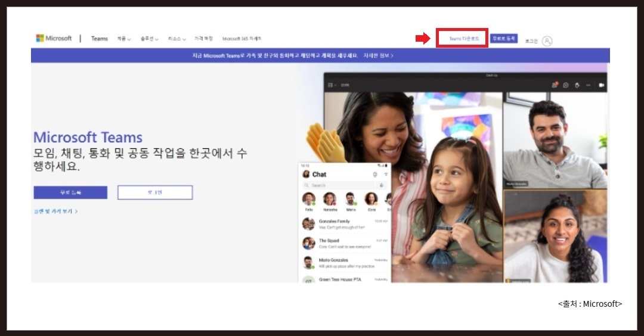Click the raise hand icon
Screen dimensions: 644x336
point(577,85)
